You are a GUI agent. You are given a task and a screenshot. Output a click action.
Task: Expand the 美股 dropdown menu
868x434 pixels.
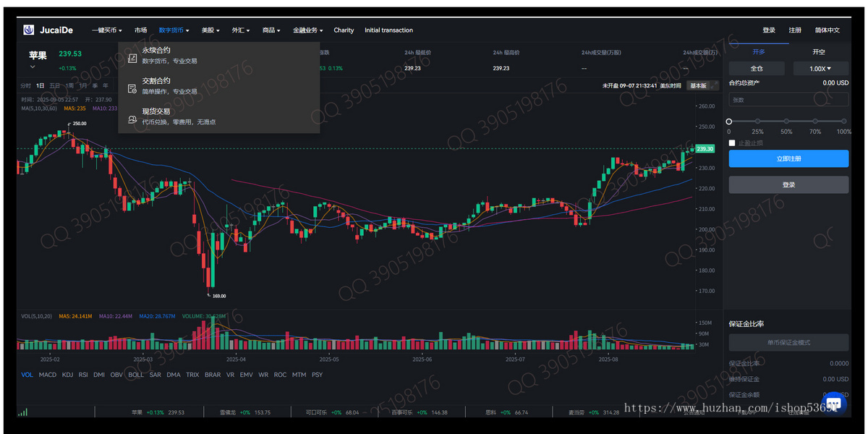tap(210, 30)
